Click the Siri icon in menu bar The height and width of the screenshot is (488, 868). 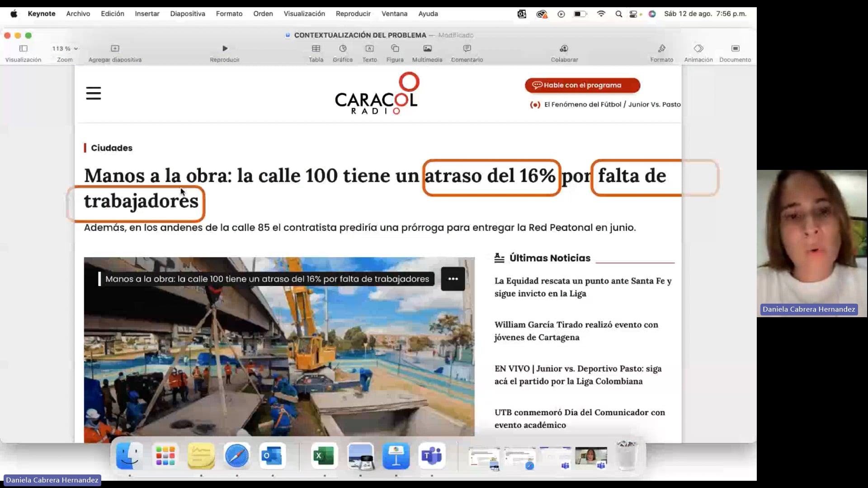click(x=652, y=14)
